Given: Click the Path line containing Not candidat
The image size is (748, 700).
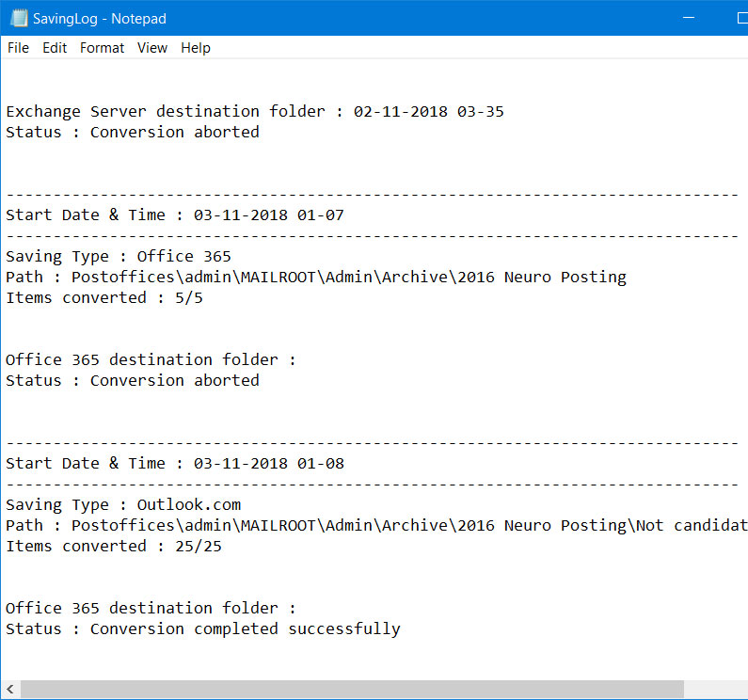Looking at the screenshot, I should [x=376, y=526].
